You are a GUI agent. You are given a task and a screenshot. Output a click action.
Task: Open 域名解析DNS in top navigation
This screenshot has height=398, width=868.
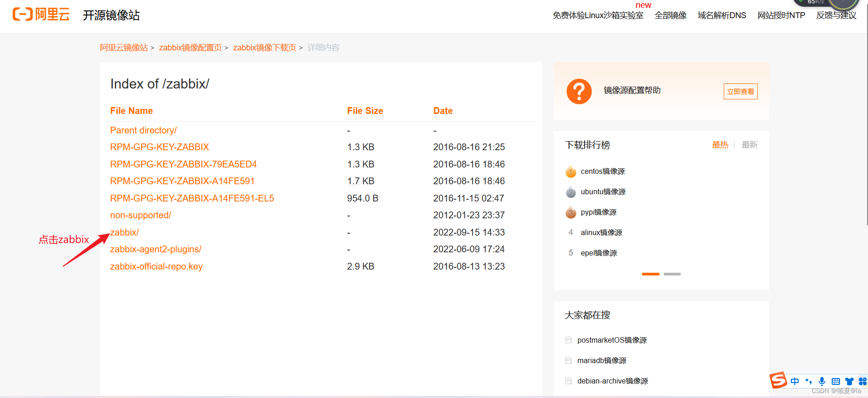point(722,15)
